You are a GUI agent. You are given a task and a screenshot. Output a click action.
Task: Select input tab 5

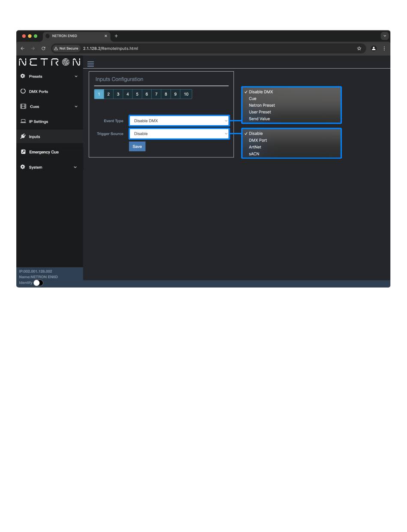[x=137, y=94]
